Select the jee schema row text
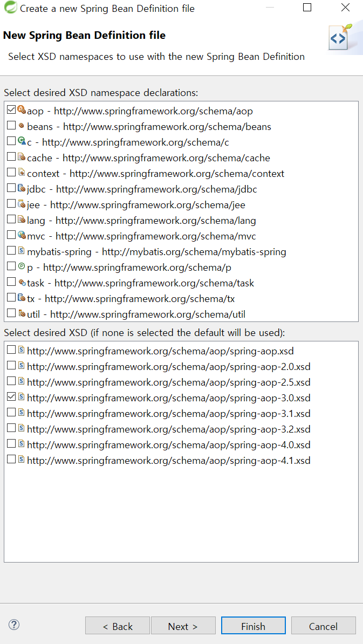Viewport: 363px width, 644px height. 136,204
